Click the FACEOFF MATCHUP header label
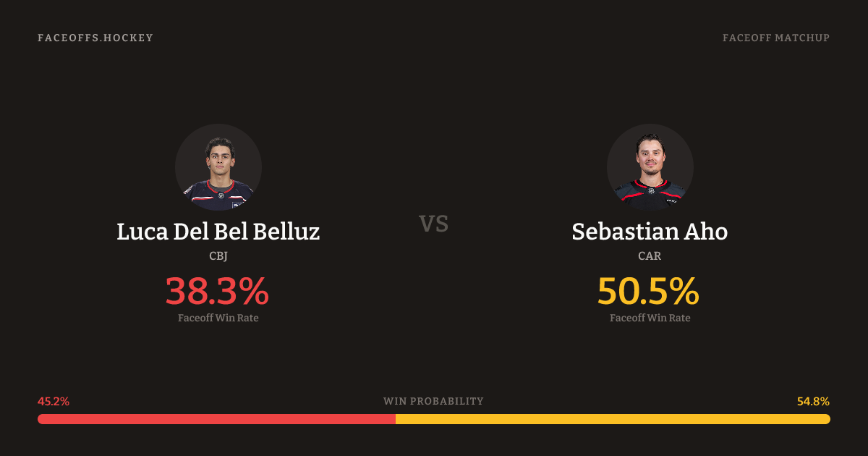 (775, 38)
